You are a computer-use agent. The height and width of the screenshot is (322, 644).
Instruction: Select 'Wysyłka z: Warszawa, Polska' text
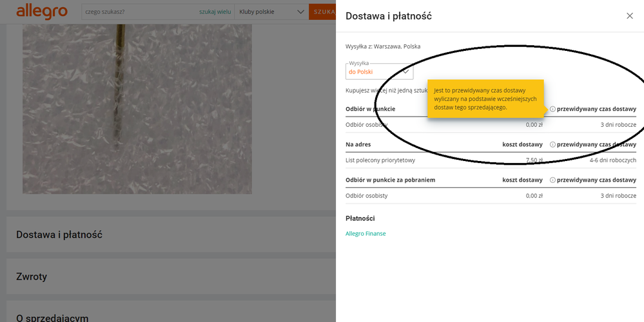pyautogui.click(x=383, y=47)
